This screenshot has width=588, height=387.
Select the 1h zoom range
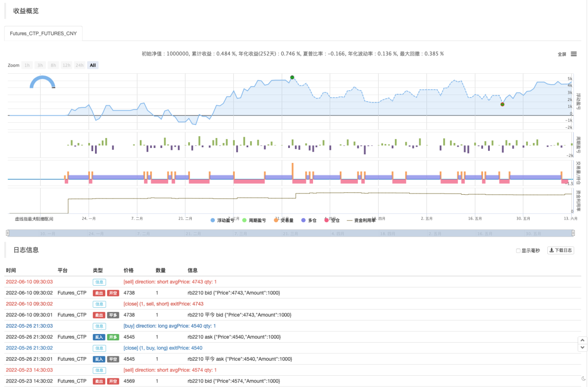27,65
